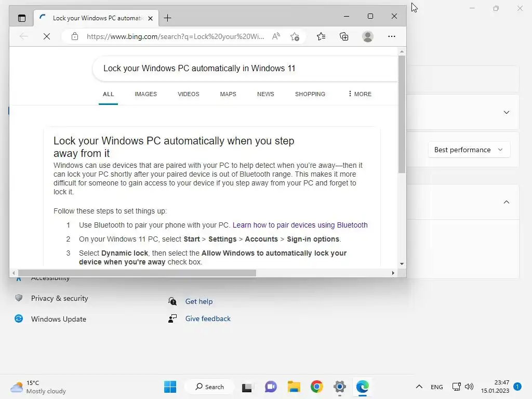Click the Privacy & security shield icon
532x399 pixels.
coord(19,298)
